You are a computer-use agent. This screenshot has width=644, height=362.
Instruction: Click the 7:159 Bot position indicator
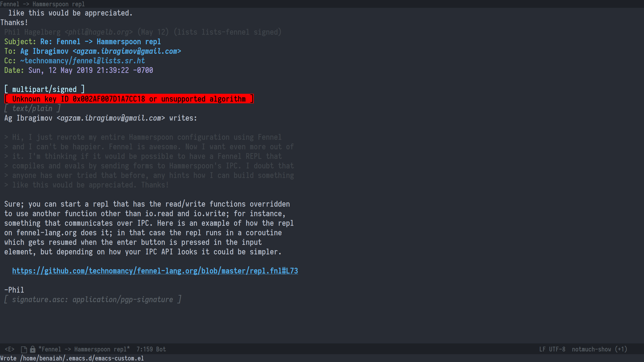coord(150,349)
